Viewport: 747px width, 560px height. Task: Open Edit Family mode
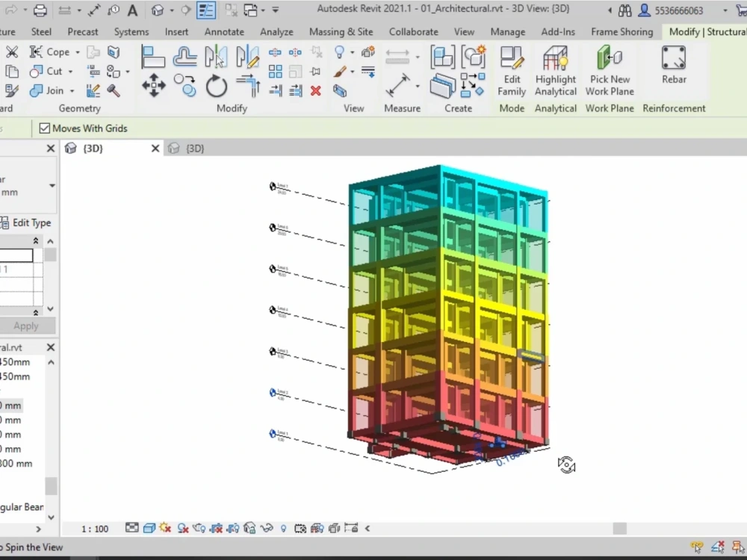(512, 71)
